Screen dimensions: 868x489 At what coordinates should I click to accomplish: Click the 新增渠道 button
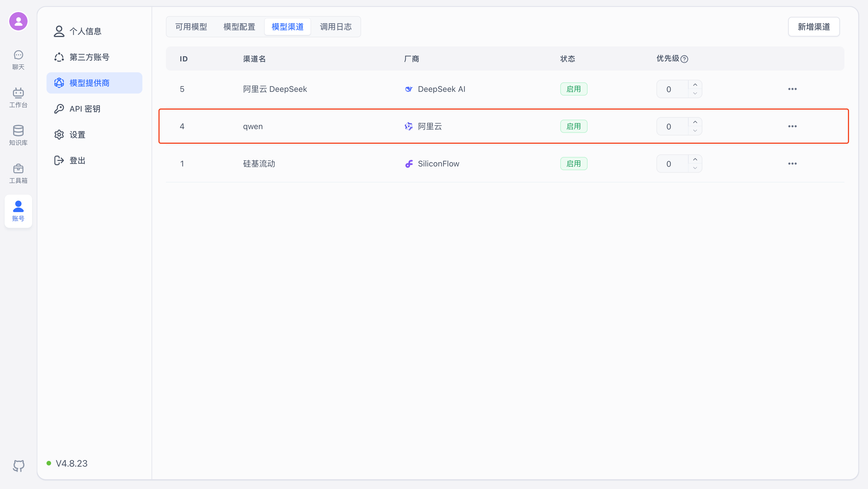coord(814,26)
